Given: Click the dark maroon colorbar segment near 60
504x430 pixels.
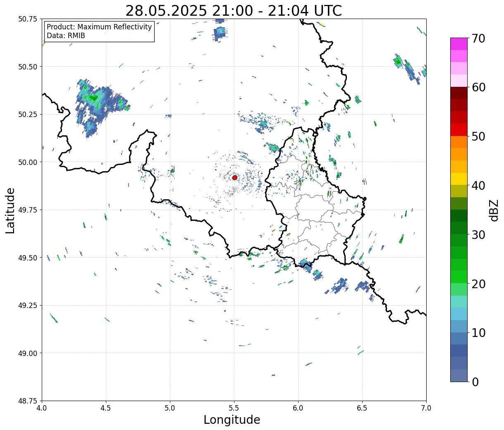Looking at the screenshot, I should [459, 93].
